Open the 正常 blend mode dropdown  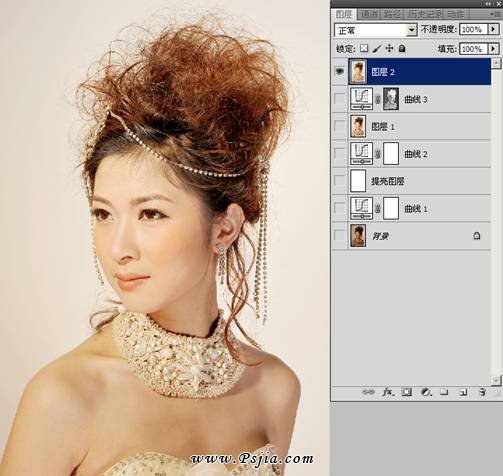[x=376, y=30]
